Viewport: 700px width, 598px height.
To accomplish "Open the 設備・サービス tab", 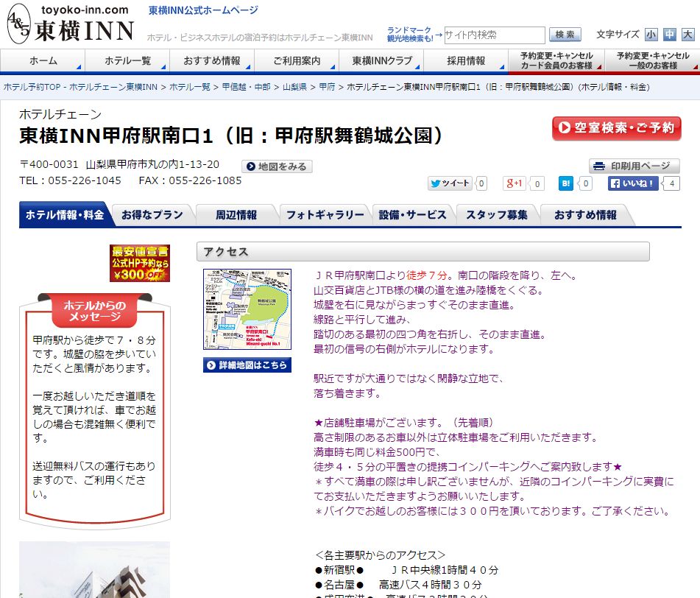I will coord(412,215).
